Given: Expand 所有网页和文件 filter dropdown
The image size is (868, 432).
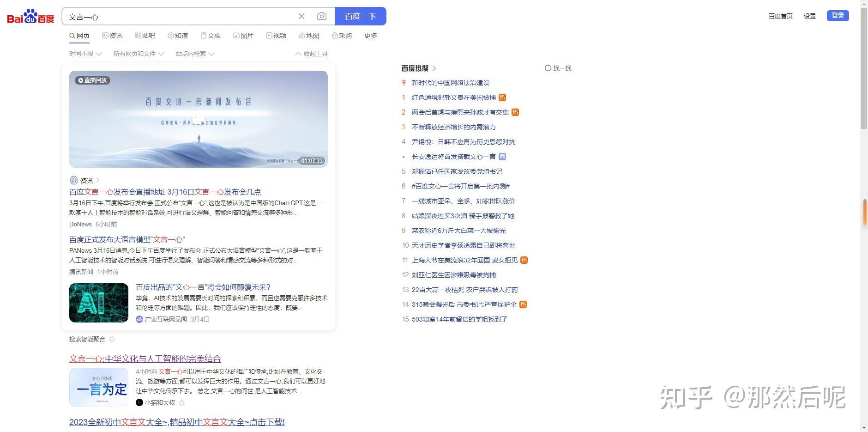Looking at the screenshot, I should 139,54.
